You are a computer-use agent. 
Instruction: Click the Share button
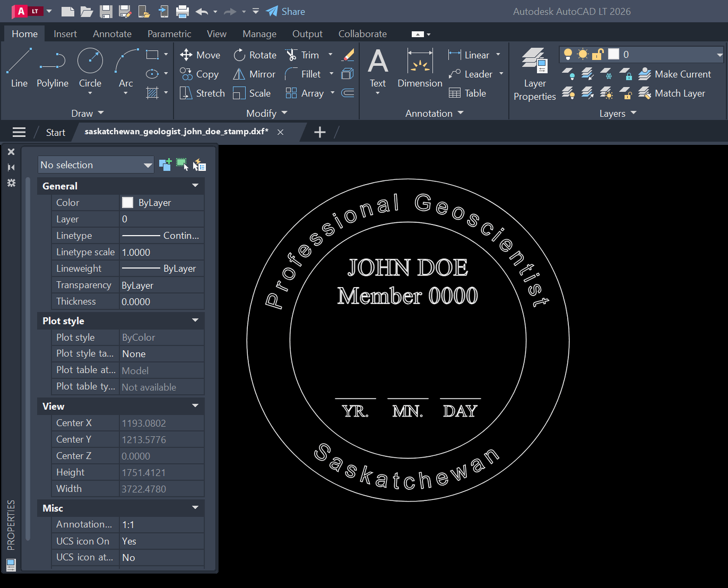coord(285,11)
